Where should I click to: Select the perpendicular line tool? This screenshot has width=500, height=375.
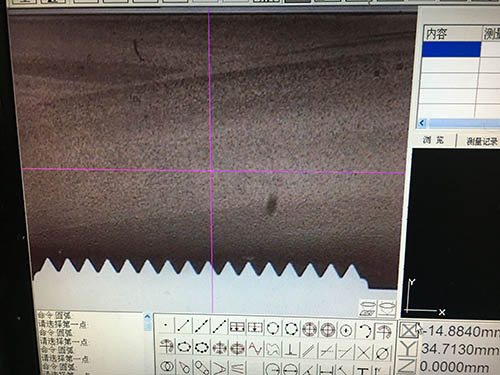click(291, 350)
